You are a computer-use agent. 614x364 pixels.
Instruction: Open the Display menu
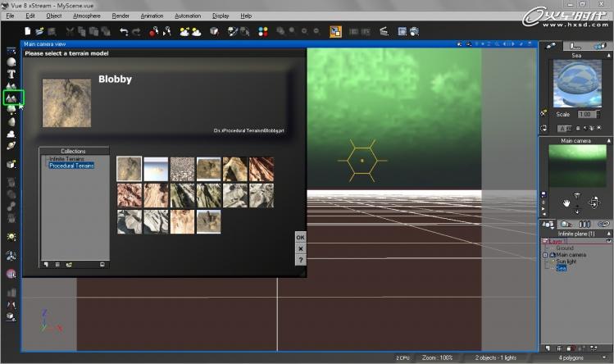tap(221, 16)
